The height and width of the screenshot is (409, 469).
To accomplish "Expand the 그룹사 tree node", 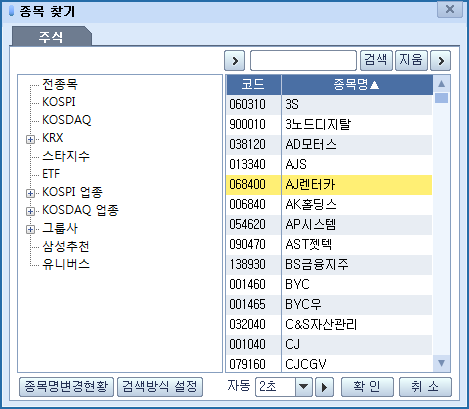I will pos(30,229).
